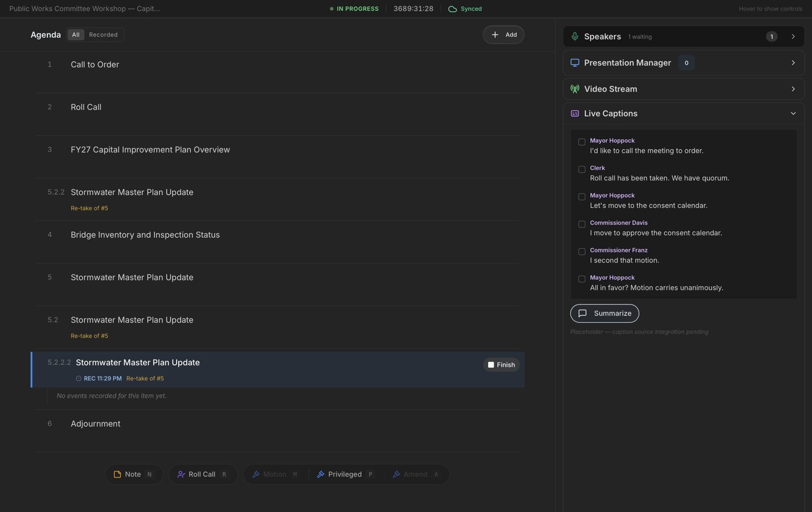Image resolution: width=812 pixels, height=512 pixels.
Task: Click the gavel icon beside Privileged
Action: 320,474
